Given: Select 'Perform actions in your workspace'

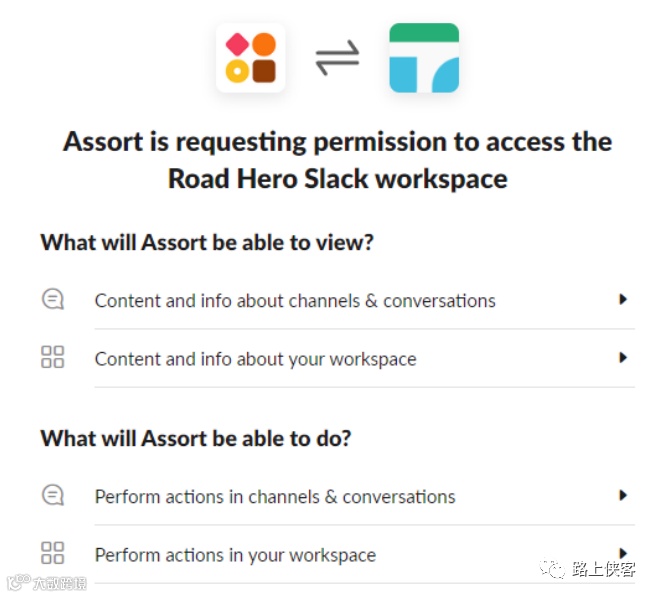Looking at the screenshot, I should pyautogui.click(x=235, y=554).
